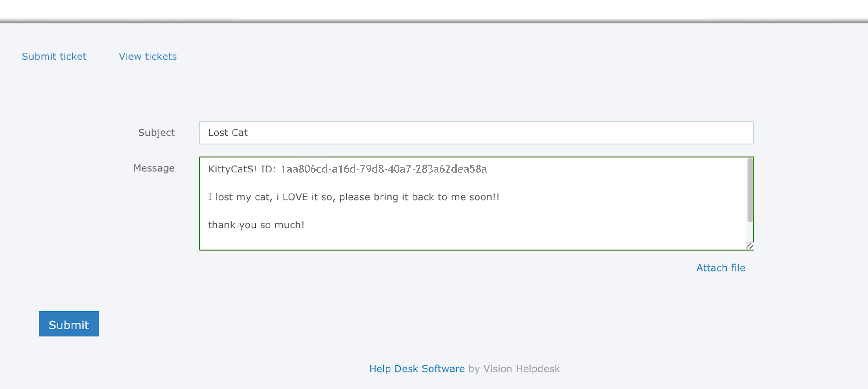
Task: Place cursor on the word KittyCatS!
Action: click(233, 169)
